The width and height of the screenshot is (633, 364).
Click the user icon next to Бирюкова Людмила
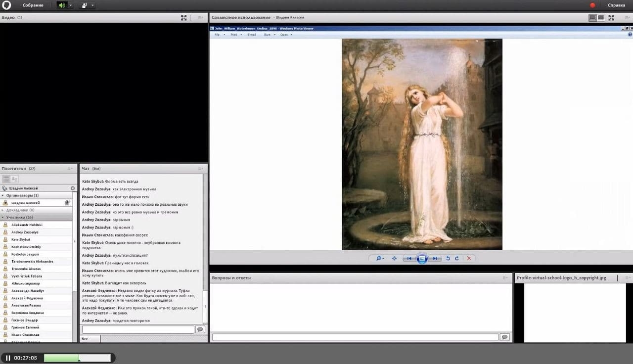click(x=6, y=313)
